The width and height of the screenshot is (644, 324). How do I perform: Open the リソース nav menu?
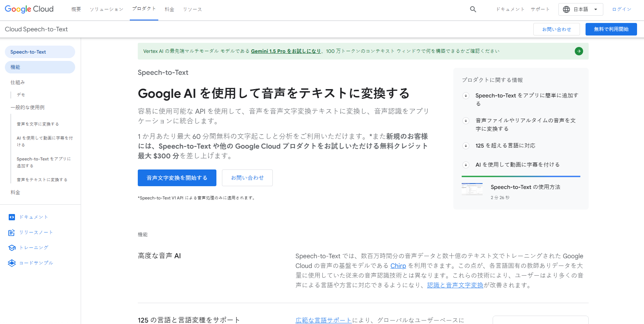(192, 9)
